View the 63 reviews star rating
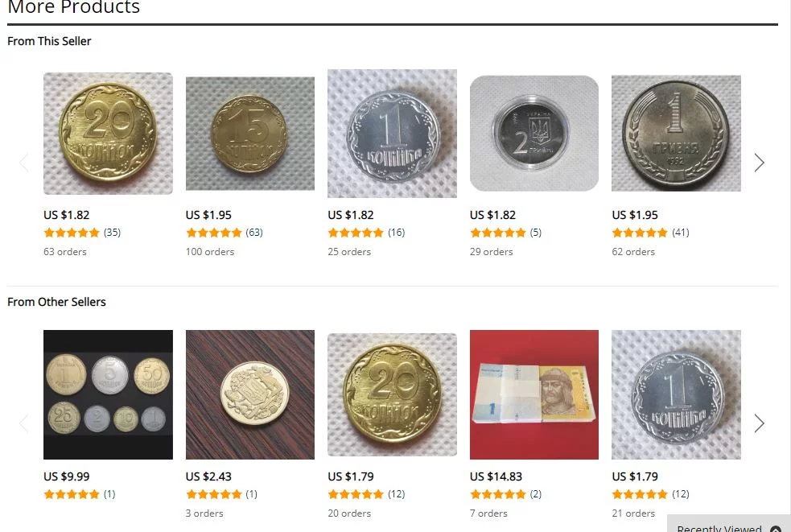Image resolution: width=791 pixels, height=532 pixels. click(214, 233)
